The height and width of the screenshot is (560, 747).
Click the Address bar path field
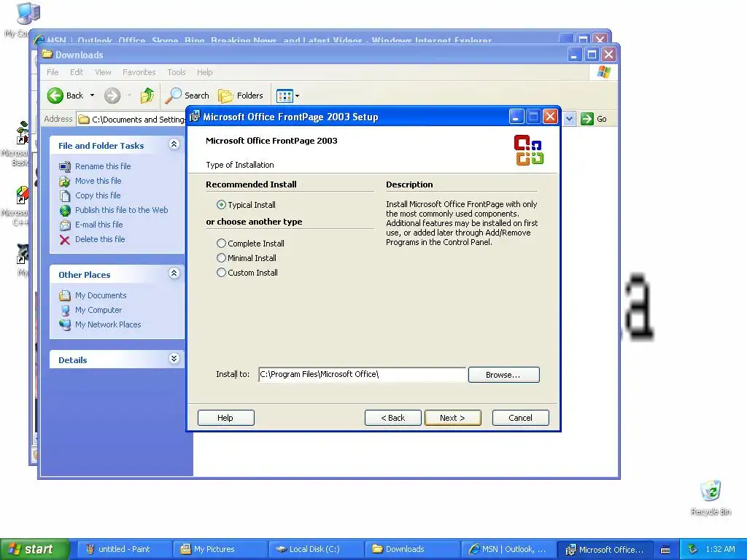(131, 119)
